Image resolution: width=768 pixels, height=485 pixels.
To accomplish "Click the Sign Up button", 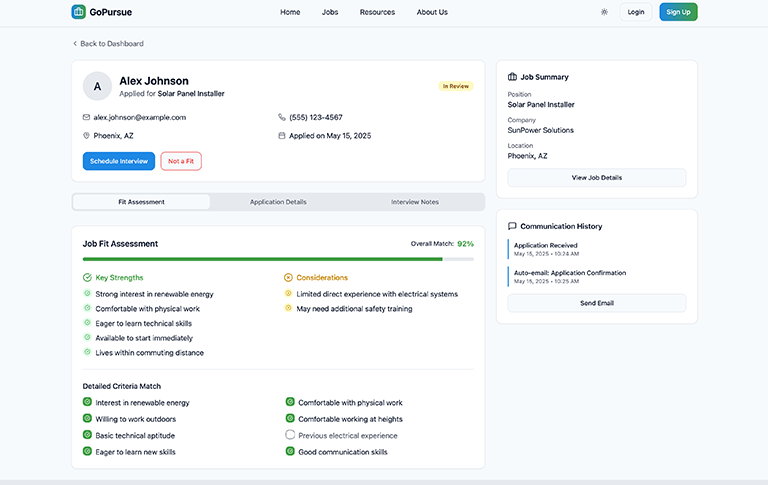I will pyautogui.click(x=678, y=12).
